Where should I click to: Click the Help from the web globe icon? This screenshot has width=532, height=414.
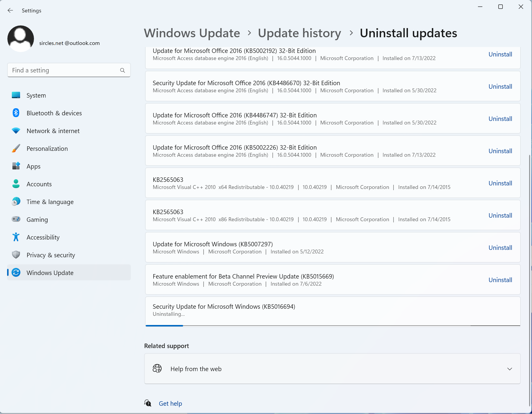(157, 369)
